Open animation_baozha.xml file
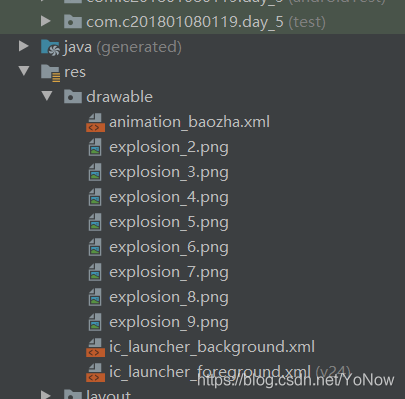 click(x=189, y=122)
